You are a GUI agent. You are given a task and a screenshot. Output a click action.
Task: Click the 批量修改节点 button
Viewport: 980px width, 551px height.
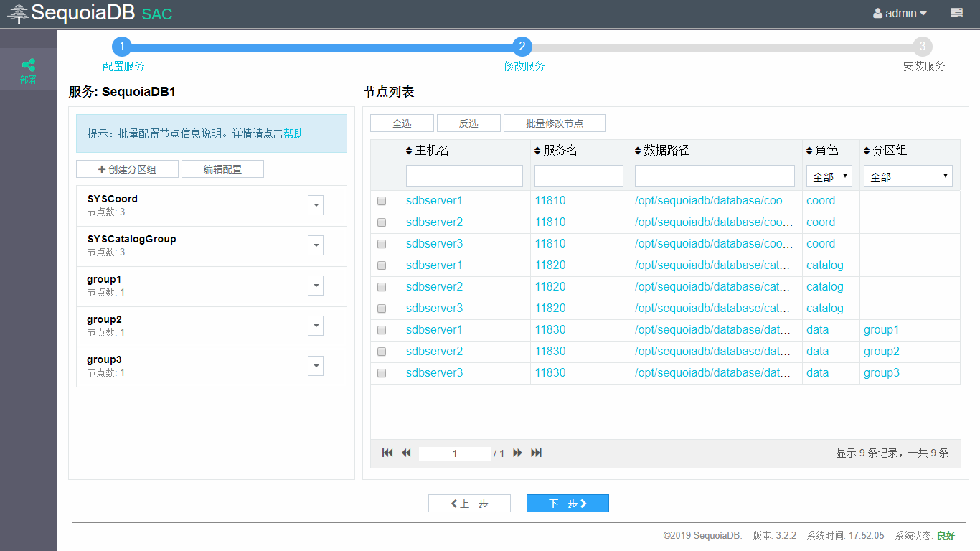pyautogui.click(x=555, y=123)
